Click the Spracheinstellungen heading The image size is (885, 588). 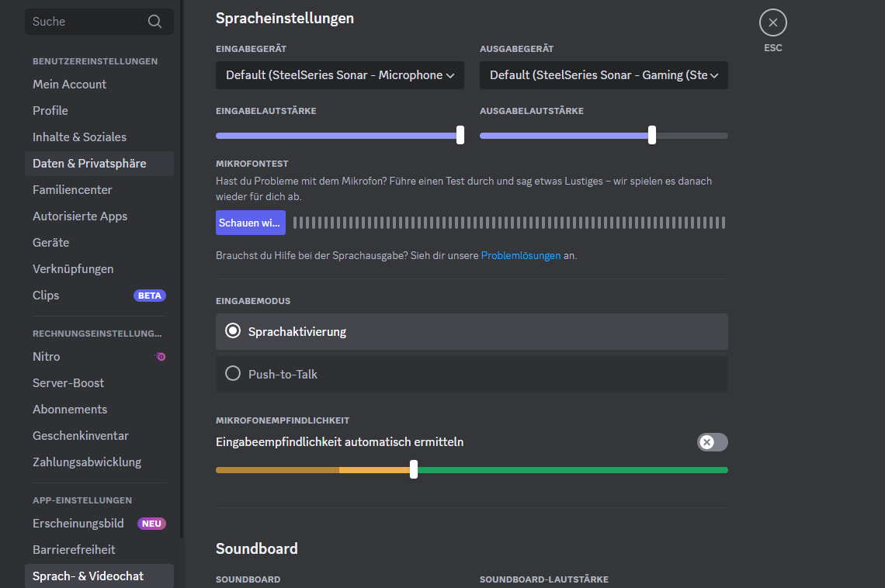(284, 19)
